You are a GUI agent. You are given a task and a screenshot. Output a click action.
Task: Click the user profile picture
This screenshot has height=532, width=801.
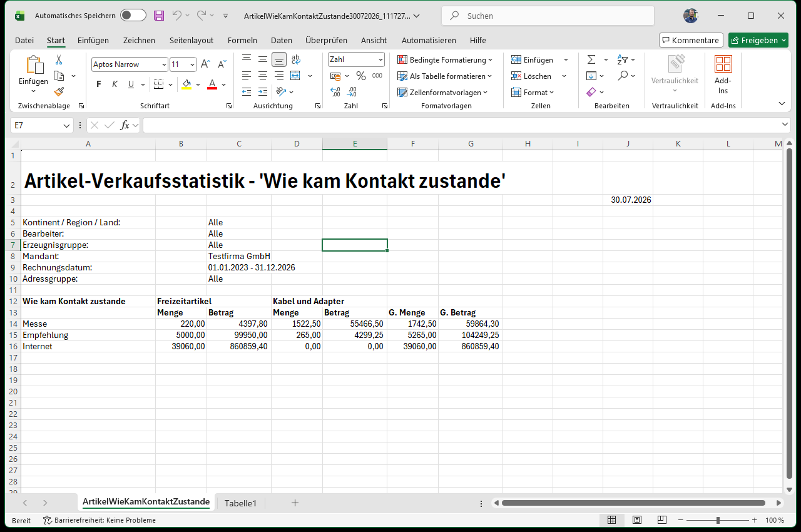[691, 16]
